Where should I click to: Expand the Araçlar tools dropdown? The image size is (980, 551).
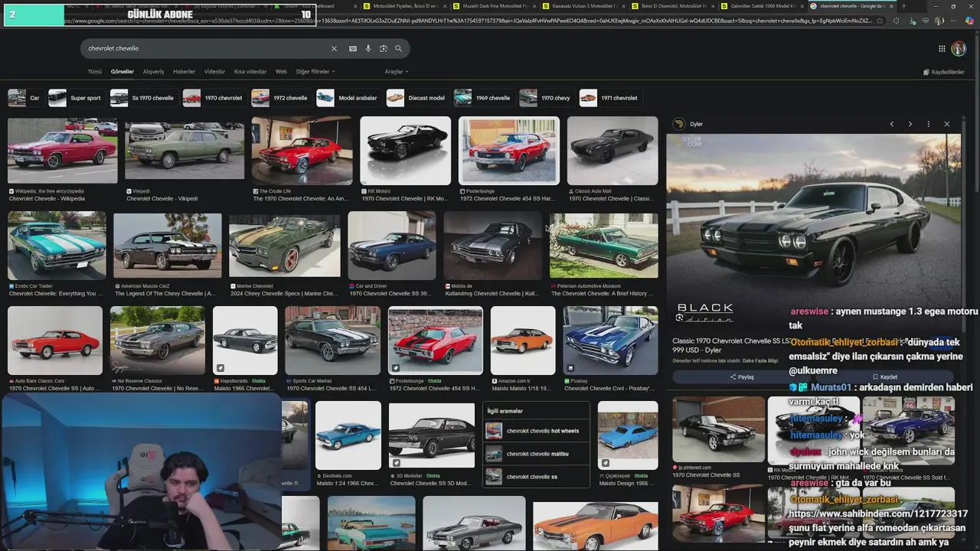click(x=397, y=71)
